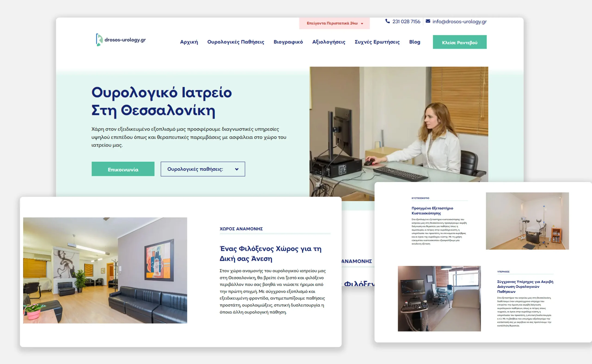Click the phone icon beside 231 028 7156
Viewport: 592px width, 364px height.
387,21
